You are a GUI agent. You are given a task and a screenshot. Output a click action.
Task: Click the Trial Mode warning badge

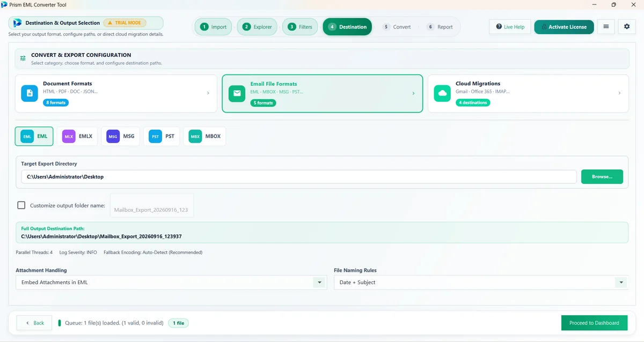tap(125, 23)
